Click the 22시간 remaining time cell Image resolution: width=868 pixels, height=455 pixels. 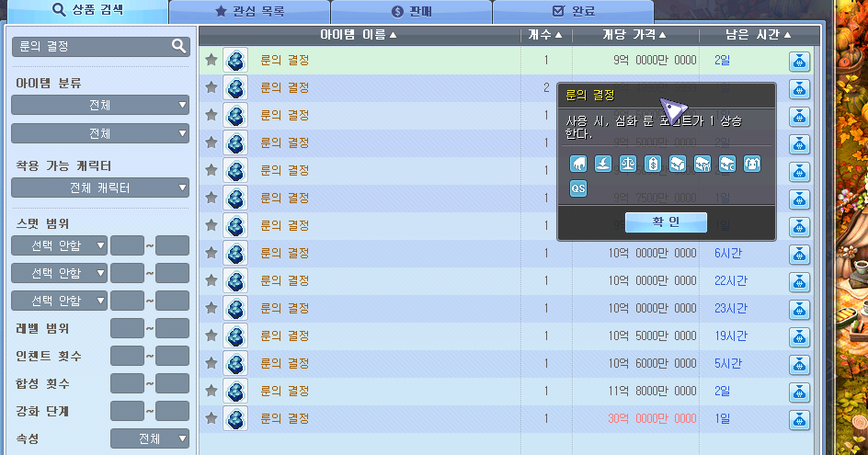(731, 280)
